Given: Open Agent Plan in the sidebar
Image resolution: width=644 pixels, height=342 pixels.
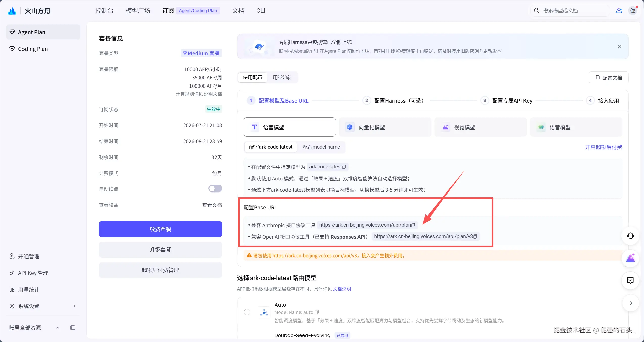Looking at the screenshot, I should [43, 32].
